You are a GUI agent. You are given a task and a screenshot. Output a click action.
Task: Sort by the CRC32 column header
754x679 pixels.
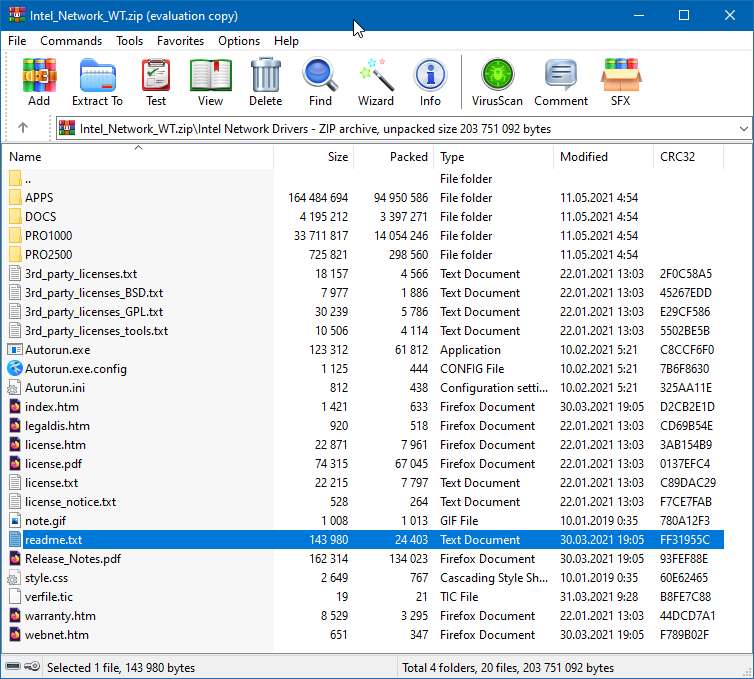tap(689, 157)
